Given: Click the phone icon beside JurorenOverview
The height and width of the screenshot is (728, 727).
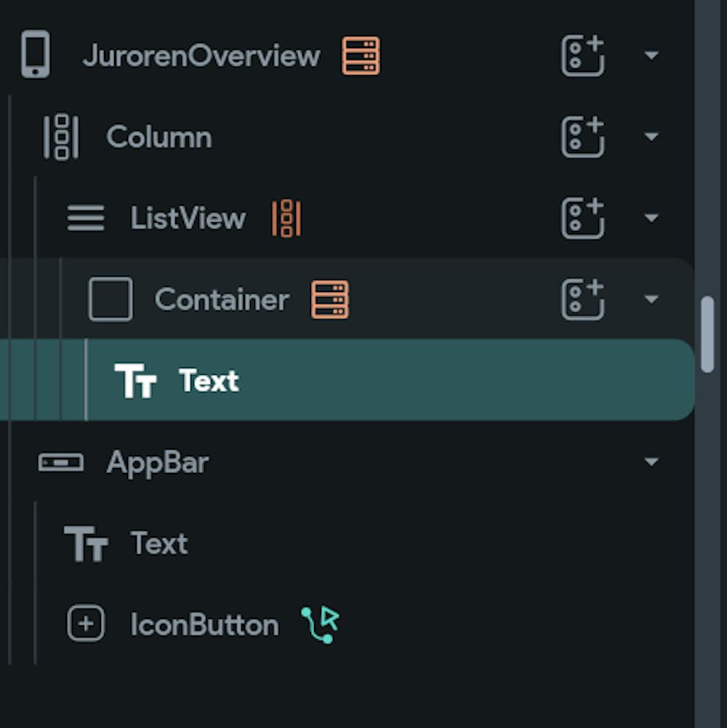Looking at the screenshot, I should (x=36, y=54).
